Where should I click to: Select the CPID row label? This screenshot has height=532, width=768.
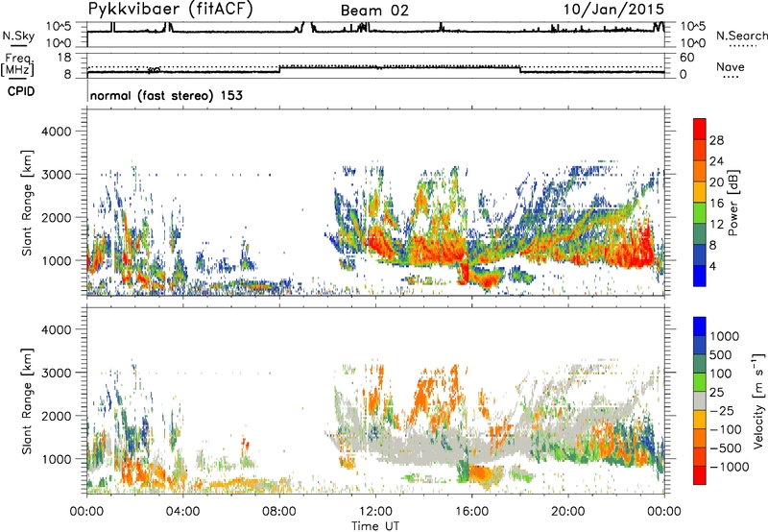point(21,91)
